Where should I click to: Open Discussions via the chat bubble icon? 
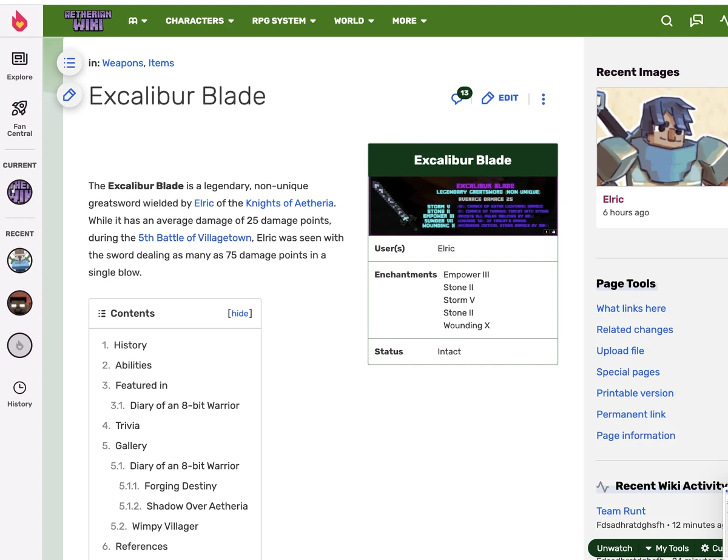click(696, 20)
